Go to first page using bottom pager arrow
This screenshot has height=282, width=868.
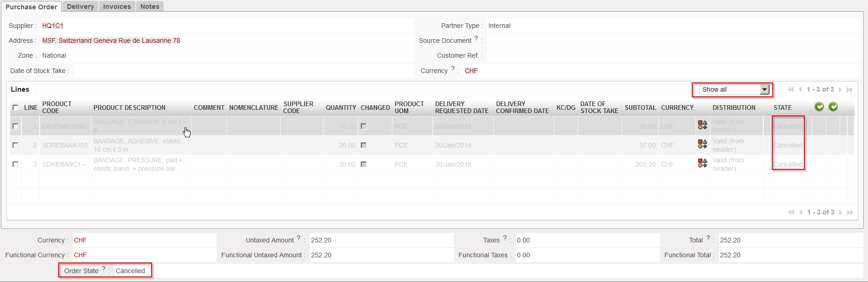pos(791,213)
